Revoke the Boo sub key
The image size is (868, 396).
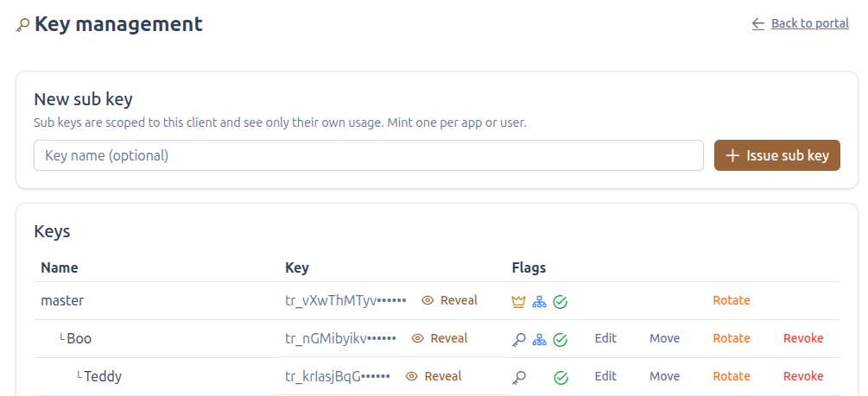point(803,338)
